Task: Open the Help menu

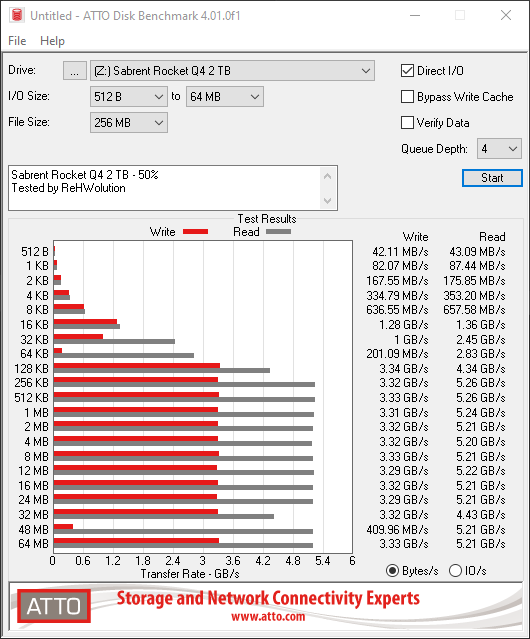Action: point(52,41)
